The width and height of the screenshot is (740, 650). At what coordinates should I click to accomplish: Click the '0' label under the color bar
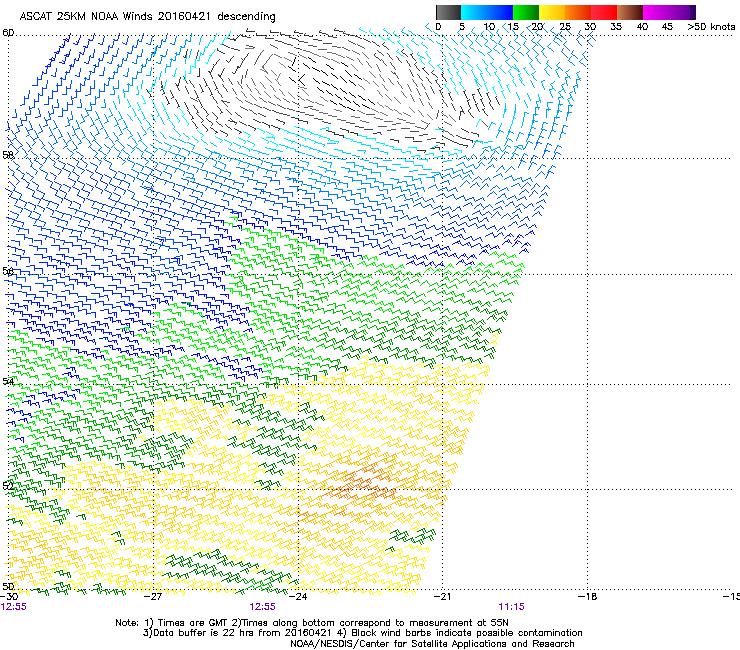(438, 26)
